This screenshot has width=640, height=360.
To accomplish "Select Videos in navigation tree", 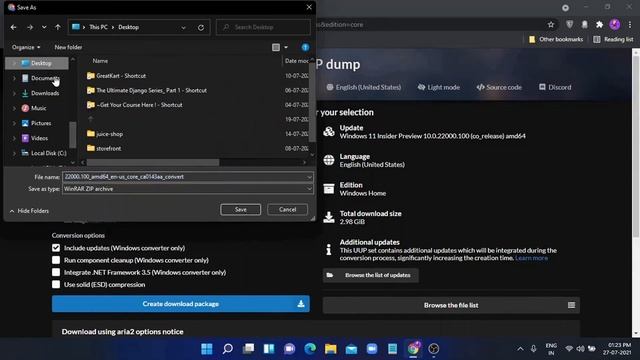I will click(x=39, y=138).
